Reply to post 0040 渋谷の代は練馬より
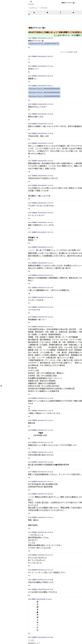The width and height of the screenshot is (82, 644). pos(29,586)
